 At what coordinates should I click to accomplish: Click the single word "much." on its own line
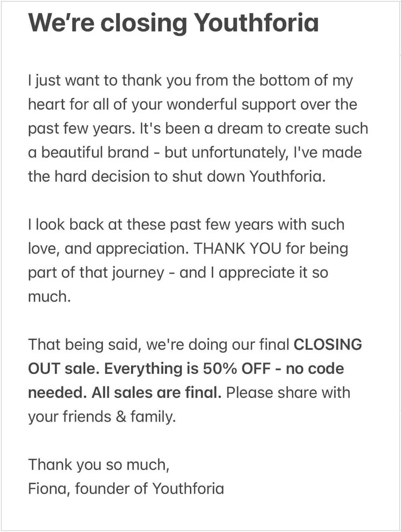[49, 296]
